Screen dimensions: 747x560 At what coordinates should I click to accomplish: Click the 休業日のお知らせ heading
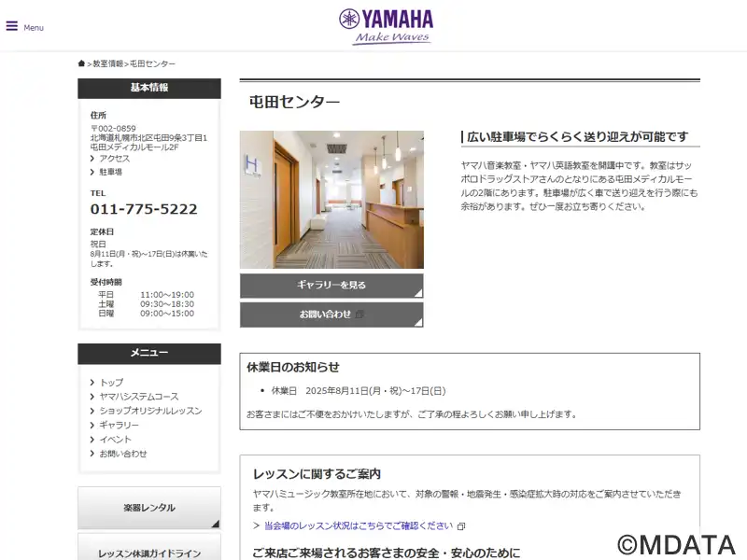293,367
